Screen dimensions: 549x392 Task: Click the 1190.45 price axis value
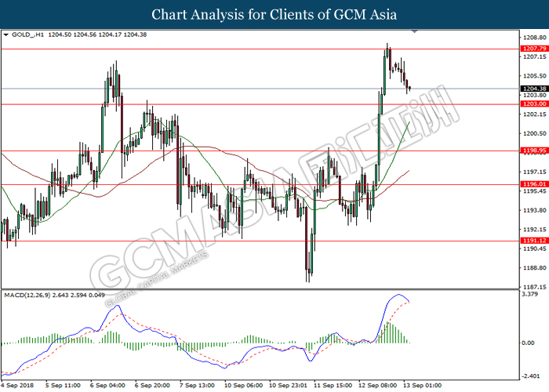pos(534,249)
